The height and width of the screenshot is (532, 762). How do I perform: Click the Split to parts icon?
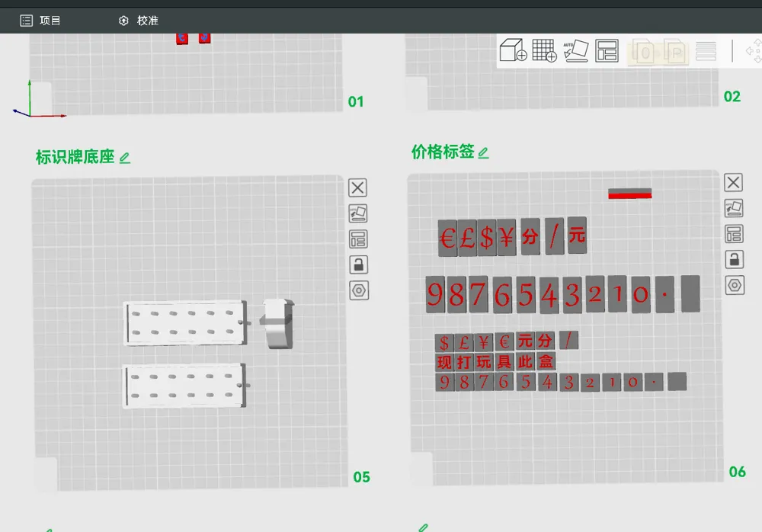[674, 52]
